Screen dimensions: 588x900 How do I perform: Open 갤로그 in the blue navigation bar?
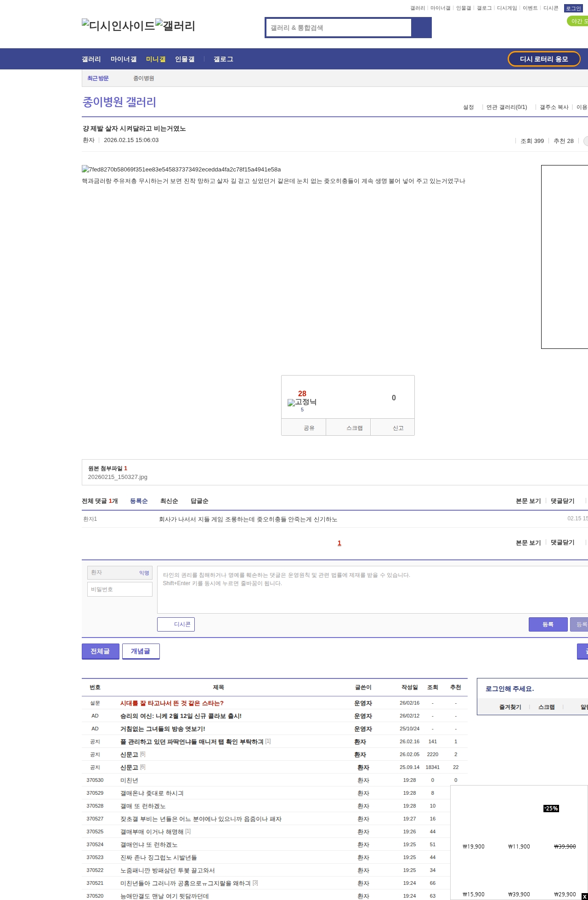223,59
